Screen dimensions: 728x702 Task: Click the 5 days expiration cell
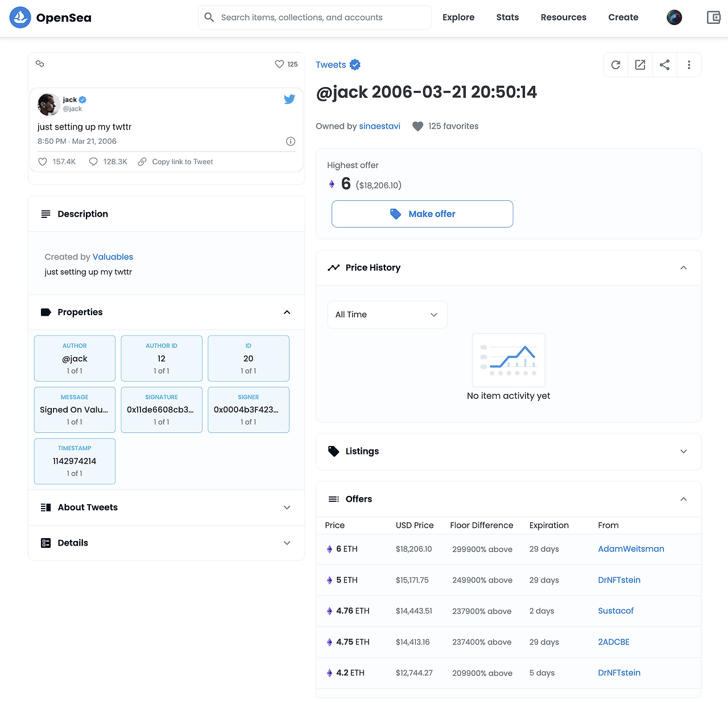[x=542, y=673]
